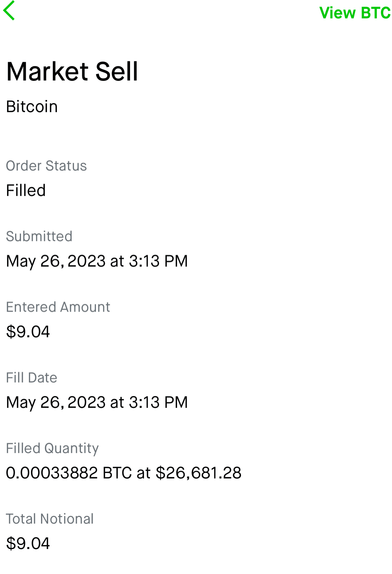
Task: Click the Entered Amount label
Action: pos(58,307)
